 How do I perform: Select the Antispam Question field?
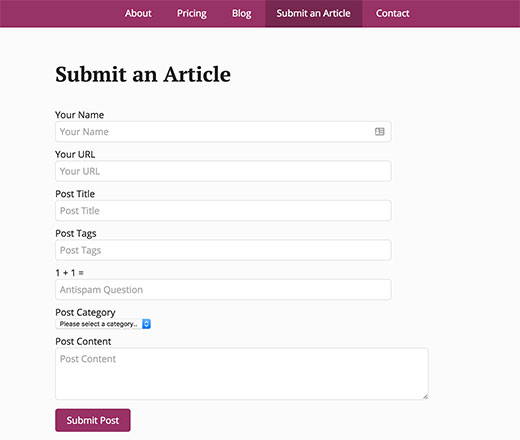click(x=223, y=290)
